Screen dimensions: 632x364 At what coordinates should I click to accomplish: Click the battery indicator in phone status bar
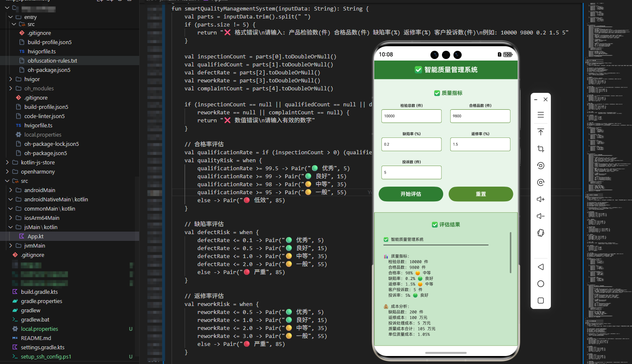tap(508, 55)
